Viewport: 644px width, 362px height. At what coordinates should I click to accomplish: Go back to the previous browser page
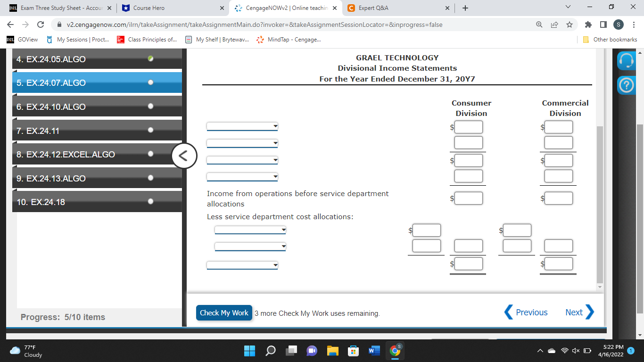tap(11, 25)
